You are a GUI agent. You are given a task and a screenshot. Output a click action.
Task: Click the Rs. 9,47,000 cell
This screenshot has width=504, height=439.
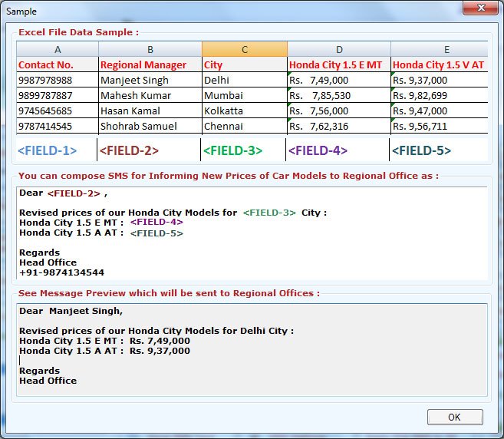(x=440, y=111)
